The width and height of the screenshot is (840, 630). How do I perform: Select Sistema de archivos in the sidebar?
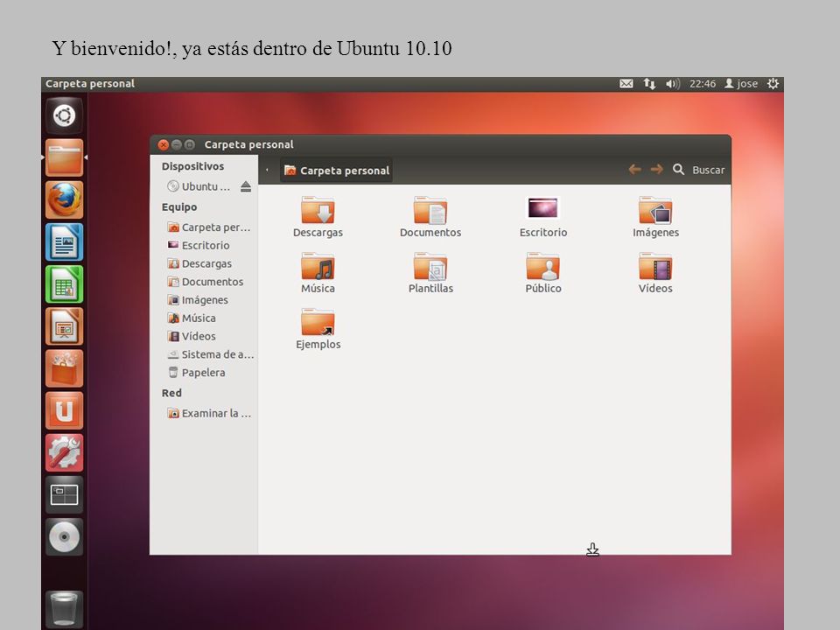pos(210,354)
